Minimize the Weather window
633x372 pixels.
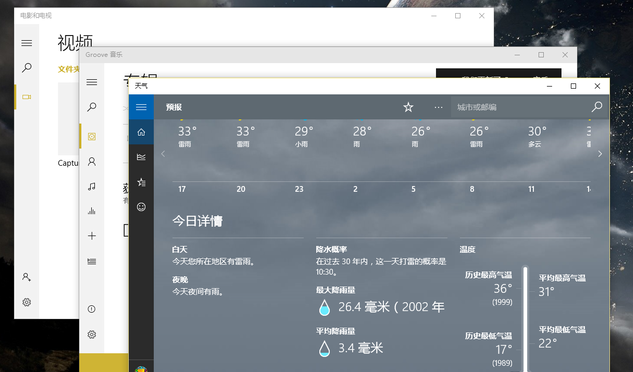[x=549, y=86]
